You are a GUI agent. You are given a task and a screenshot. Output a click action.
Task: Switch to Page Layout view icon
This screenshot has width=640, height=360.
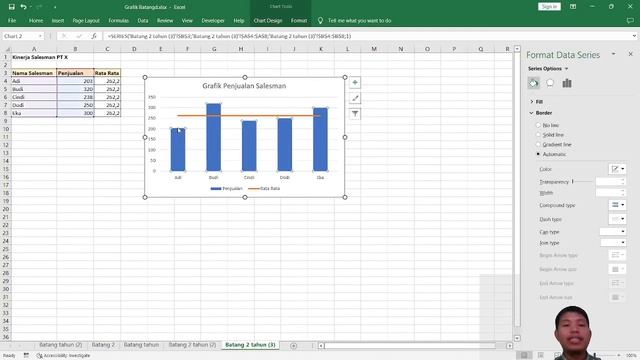click(541, 356)
